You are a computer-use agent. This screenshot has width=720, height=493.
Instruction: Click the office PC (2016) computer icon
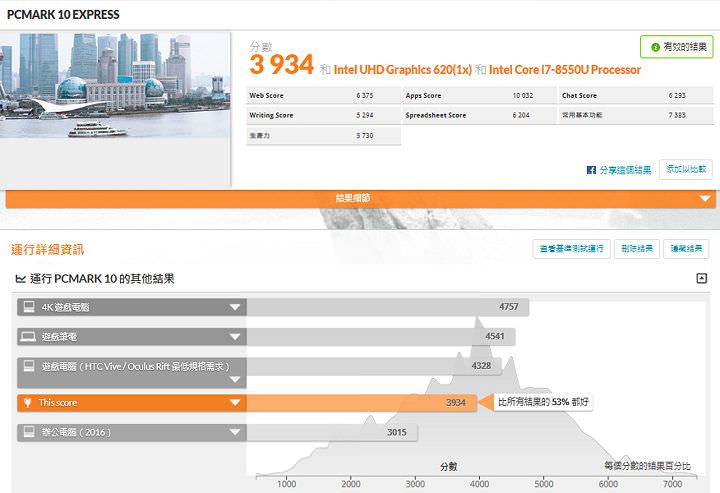point(29,432)
